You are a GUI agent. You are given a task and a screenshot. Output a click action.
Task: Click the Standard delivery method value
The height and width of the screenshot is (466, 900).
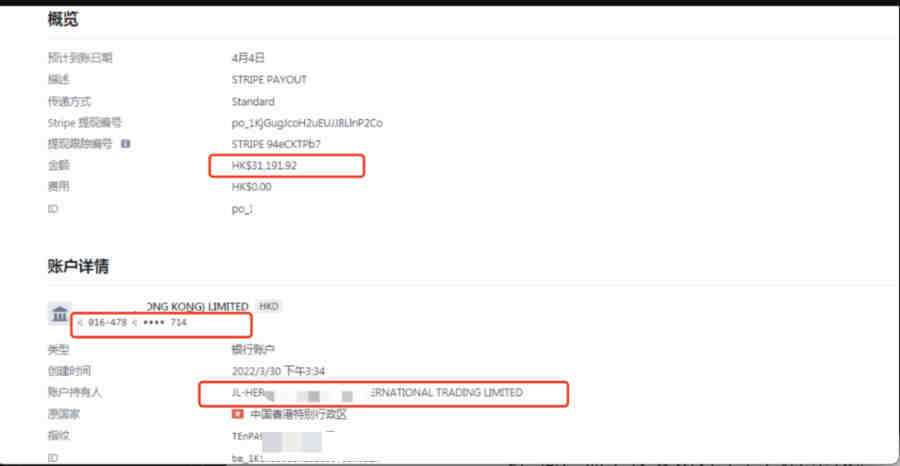coord(253,102)
